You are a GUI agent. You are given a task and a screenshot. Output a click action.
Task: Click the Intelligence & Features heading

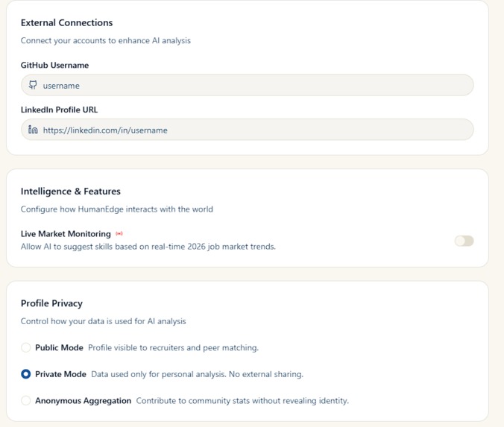(71, 192)
